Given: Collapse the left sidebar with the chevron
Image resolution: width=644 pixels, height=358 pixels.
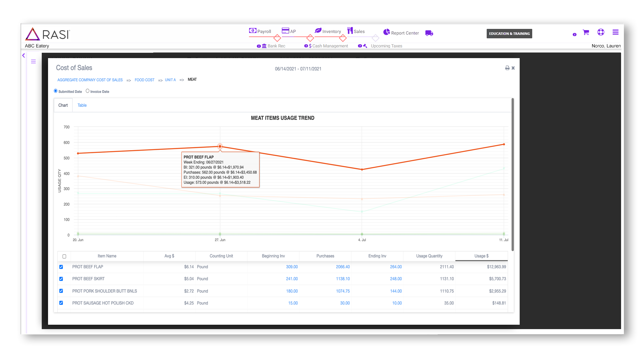Looking at the screenshot, I should [x=24, y=55].
